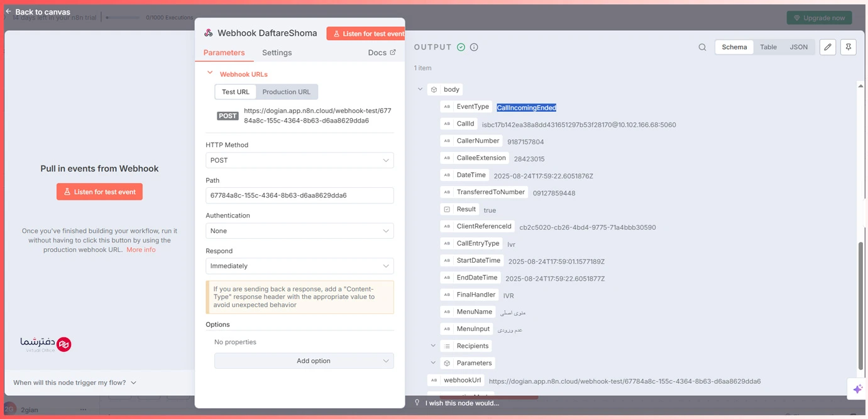Switch output view to Schema
The width and height of the screenshot is (868, 419).
click(734, 47)
